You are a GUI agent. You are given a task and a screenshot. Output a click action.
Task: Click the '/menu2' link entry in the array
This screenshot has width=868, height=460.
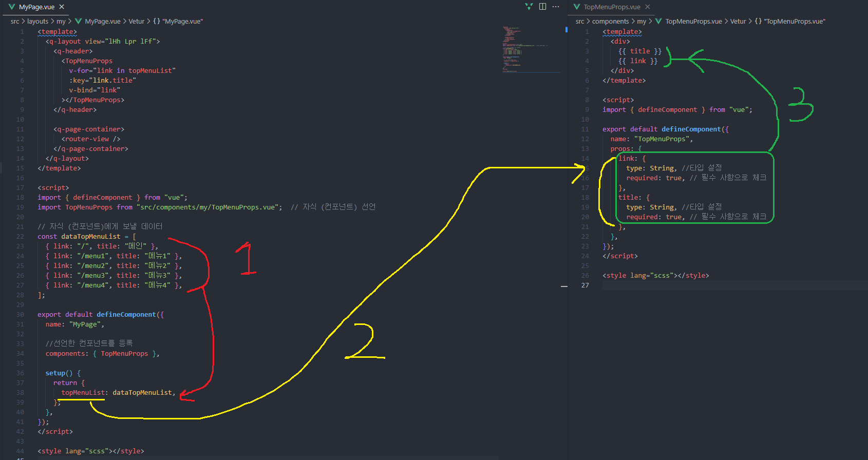pyautogui.click(x=114, y=265)
